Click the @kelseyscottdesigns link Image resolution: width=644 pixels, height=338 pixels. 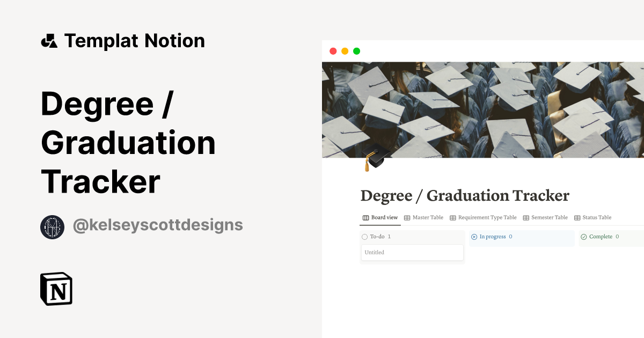coord(157,225)
